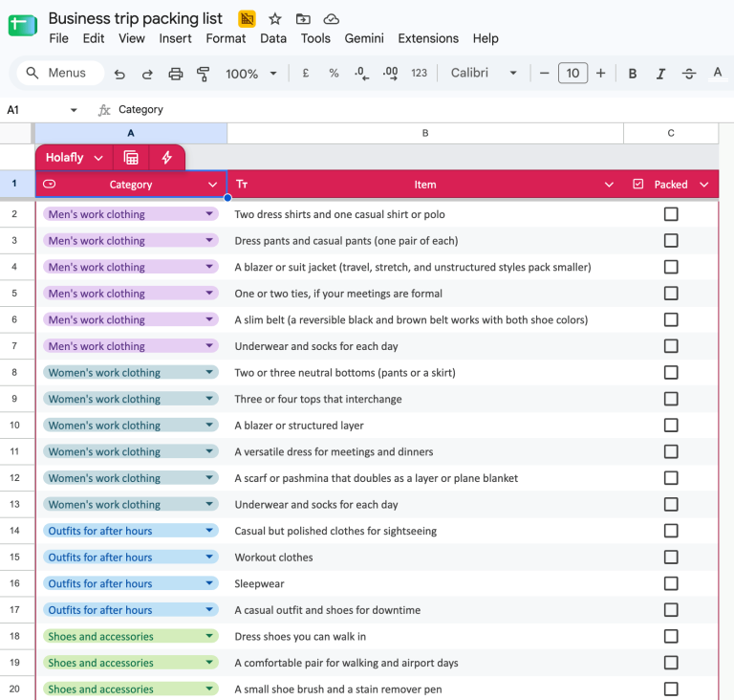Image resolution: width=734 pixels, height=700 pixels.
Task: Open the Name box dropdown arrow
Action: [74, 110]
